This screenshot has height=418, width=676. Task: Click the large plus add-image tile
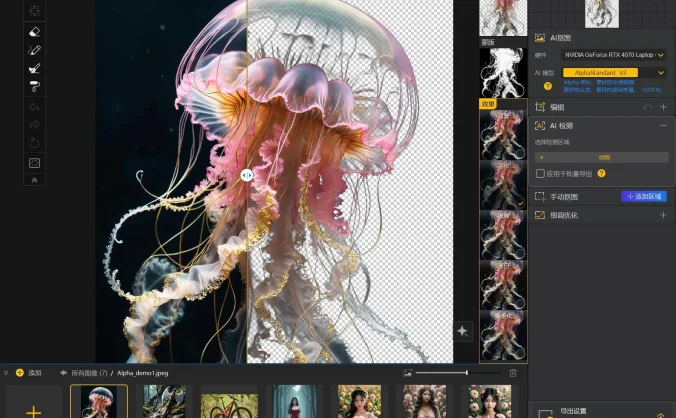[33, 402]
